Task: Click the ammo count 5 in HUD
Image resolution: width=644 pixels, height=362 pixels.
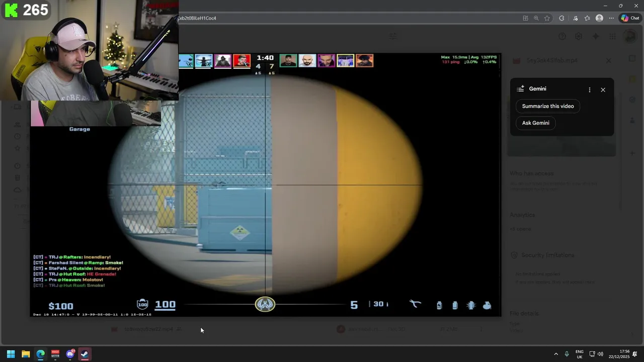Action: pos(354,305)
